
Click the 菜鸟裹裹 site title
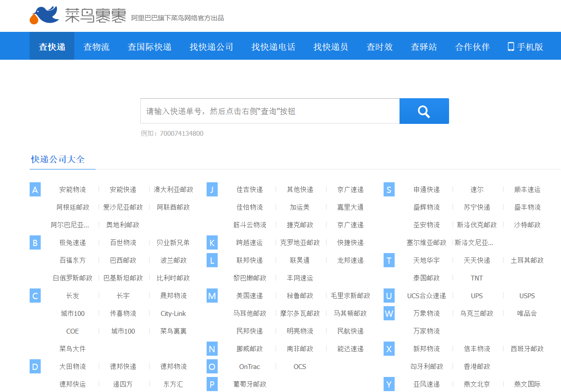click(95, 15)
